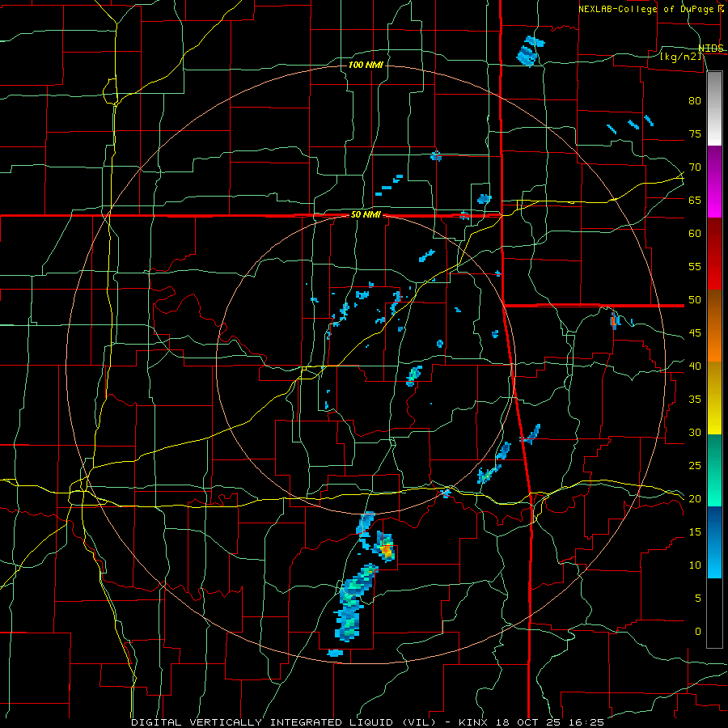
Task: Click the NEXLAB-College of DuPage credit text
Action: 646,9
